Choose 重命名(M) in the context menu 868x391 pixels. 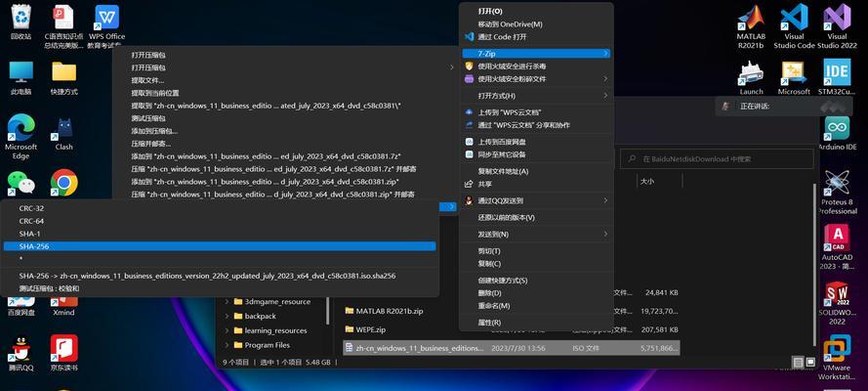click(536, 306)
